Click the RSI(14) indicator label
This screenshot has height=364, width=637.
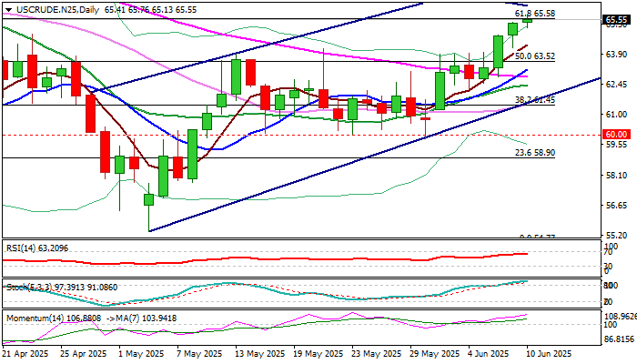pos(20,246)
